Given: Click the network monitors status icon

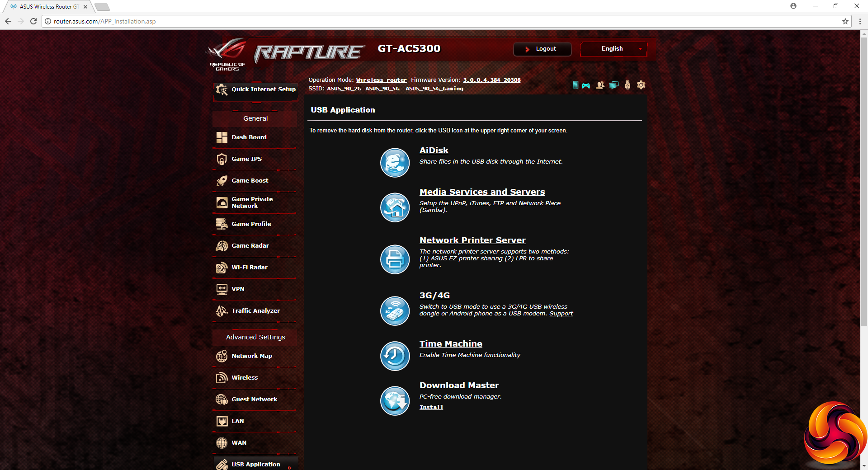Looking at the screenshot, I should tap(613, 85).
